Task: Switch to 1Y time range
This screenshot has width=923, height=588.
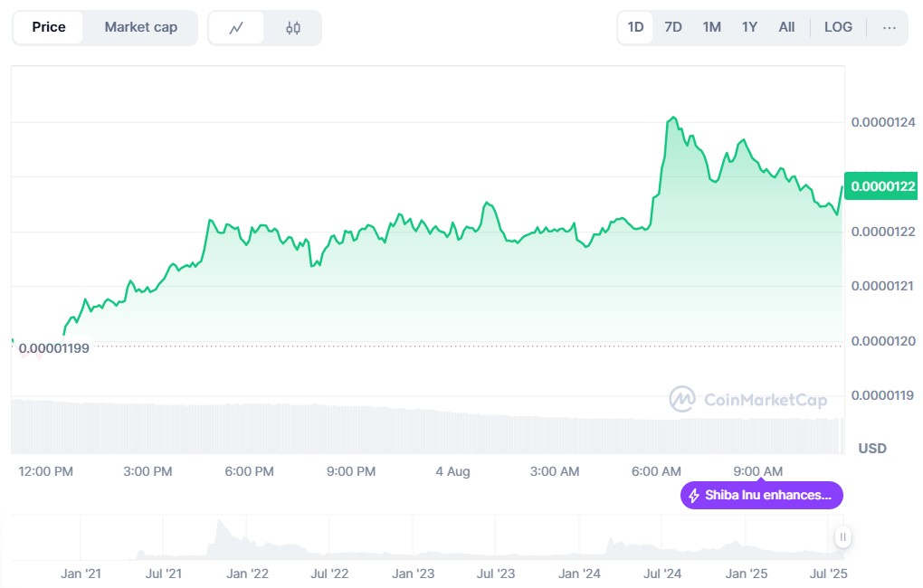Action: (749, 27)
